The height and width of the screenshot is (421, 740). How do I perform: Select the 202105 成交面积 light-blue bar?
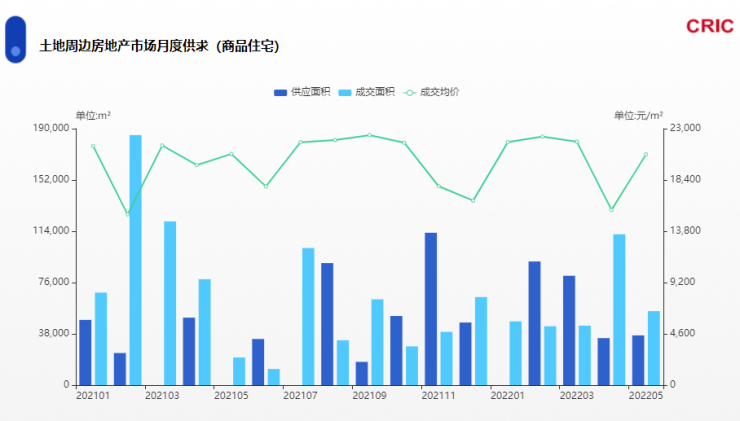click(239, 371)
